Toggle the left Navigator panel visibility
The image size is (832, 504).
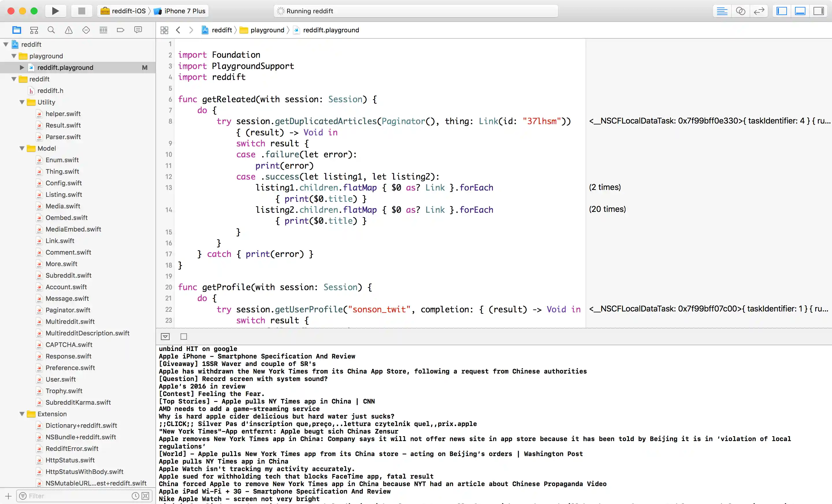click(781, 11)
